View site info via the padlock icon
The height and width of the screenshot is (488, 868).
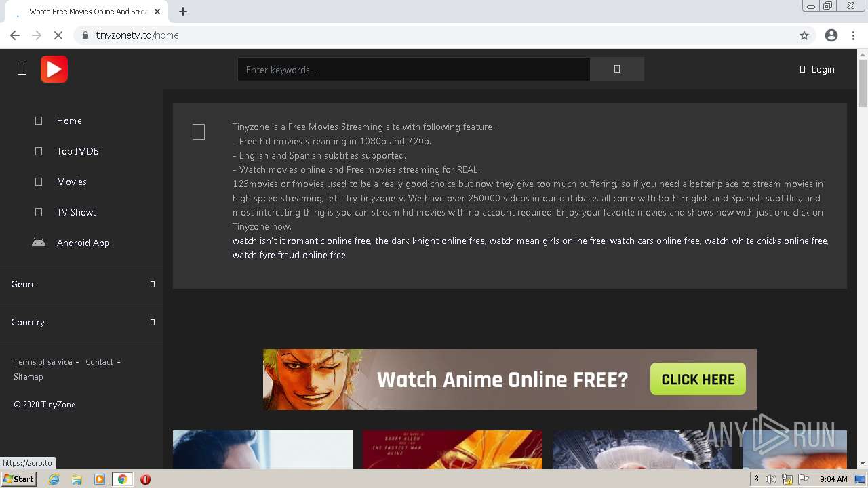[x=85, y=35]
